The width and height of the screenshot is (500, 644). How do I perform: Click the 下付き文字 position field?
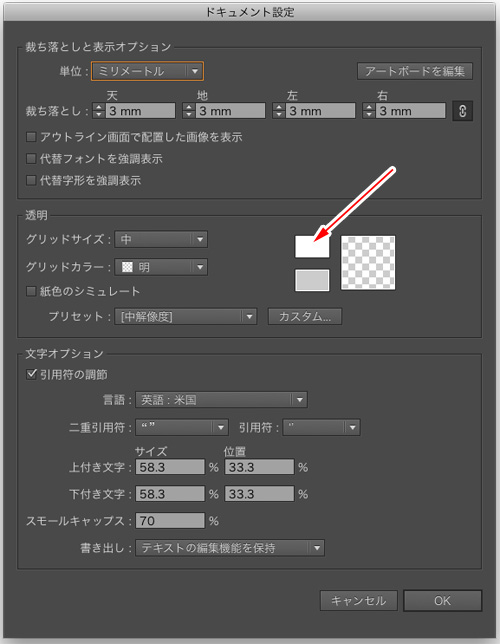coord(259,494)
